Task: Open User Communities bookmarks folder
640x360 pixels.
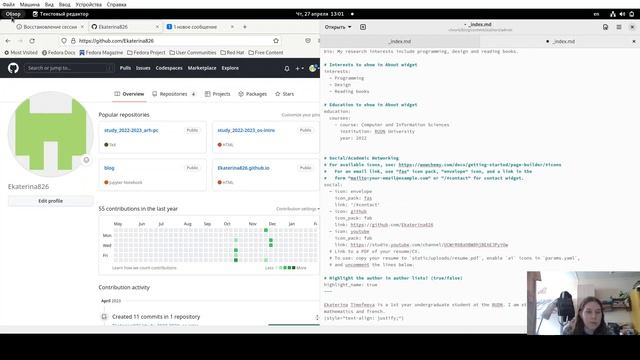Action: tap(193, 53)
